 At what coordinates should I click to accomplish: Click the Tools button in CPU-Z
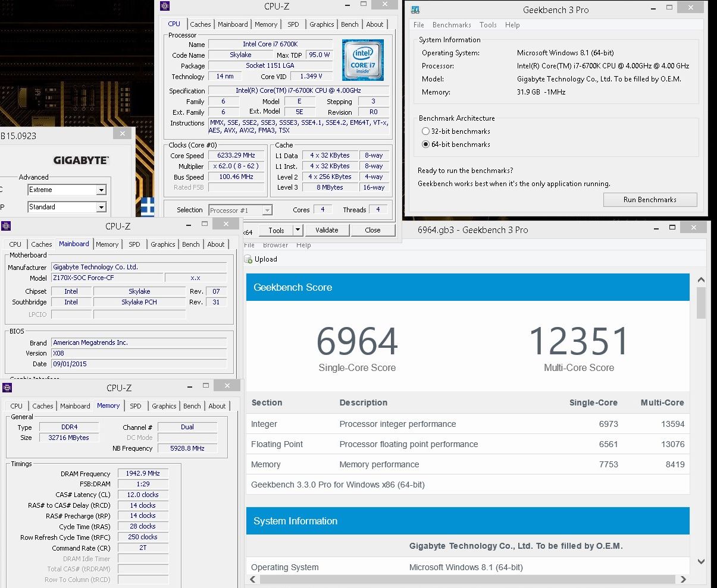pyautogui.click(x=276, y=230)
